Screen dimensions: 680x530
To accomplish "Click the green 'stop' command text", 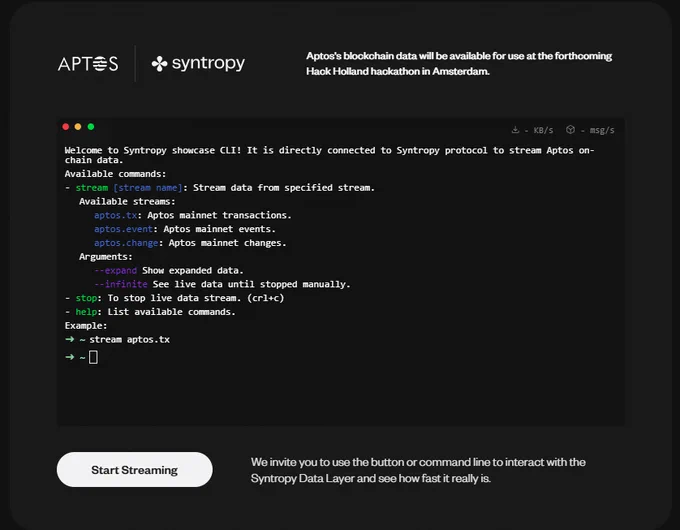I will pyautogui.click(x=86, y=298).
